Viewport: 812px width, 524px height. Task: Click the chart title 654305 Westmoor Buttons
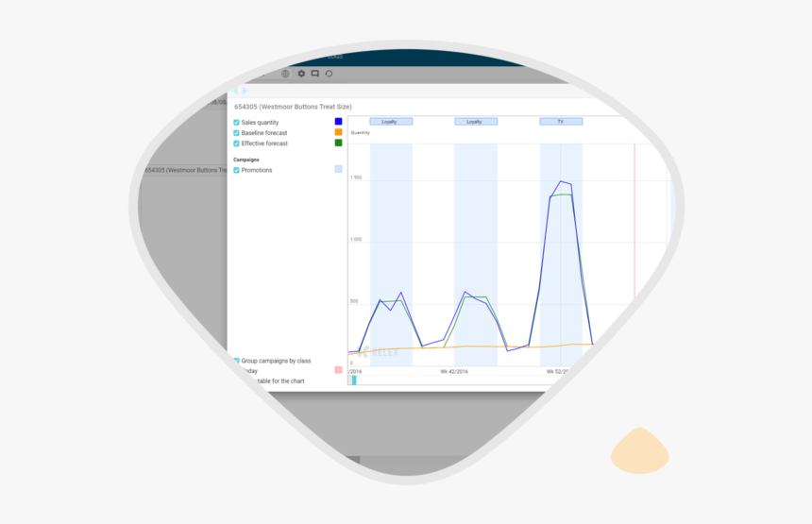tap(293, 107)
